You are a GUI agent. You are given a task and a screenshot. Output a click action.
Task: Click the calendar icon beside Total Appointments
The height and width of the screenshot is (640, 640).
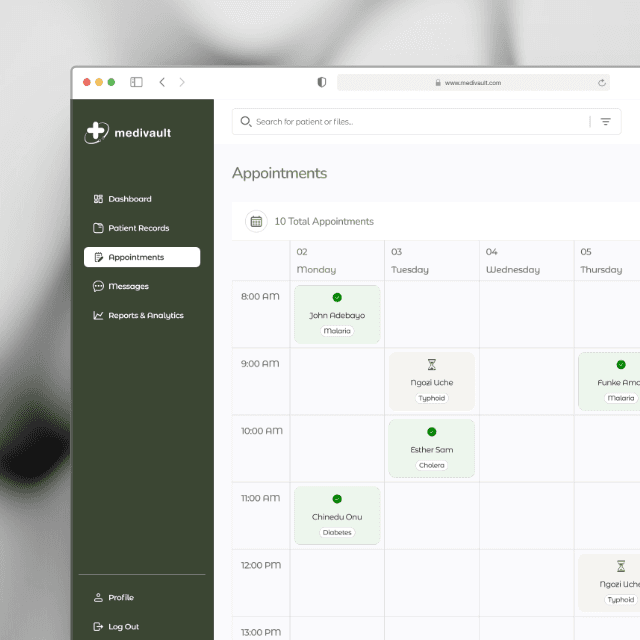pyautogui.click(x=256, y=221)
